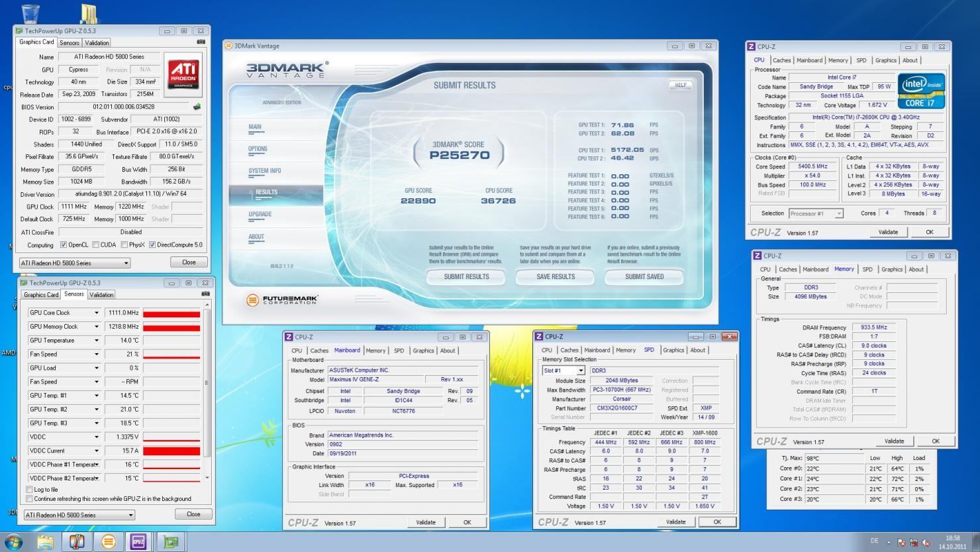Click the GPU Core Clock red sensor graph

coord(171,313)
